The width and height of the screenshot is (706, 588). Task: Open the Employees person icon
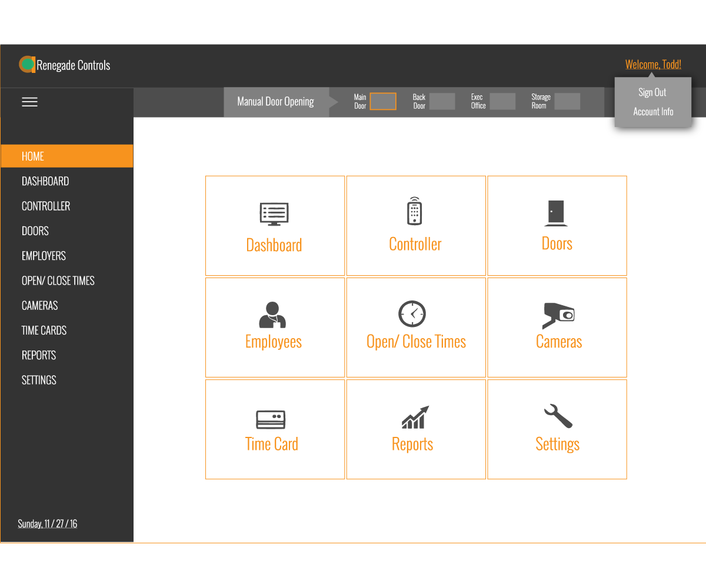tap(272, 315)
